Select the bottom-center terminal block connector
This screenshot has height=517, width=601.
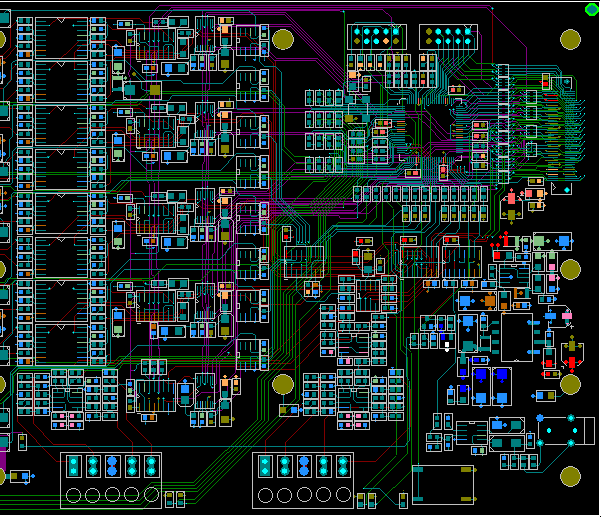pos(303,479)
